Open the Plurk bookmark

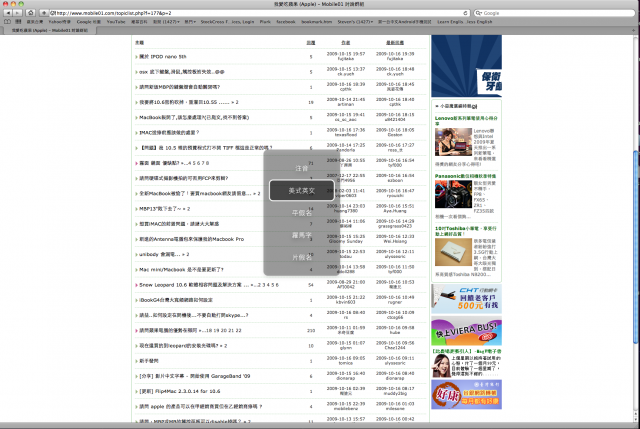point(265,22)
